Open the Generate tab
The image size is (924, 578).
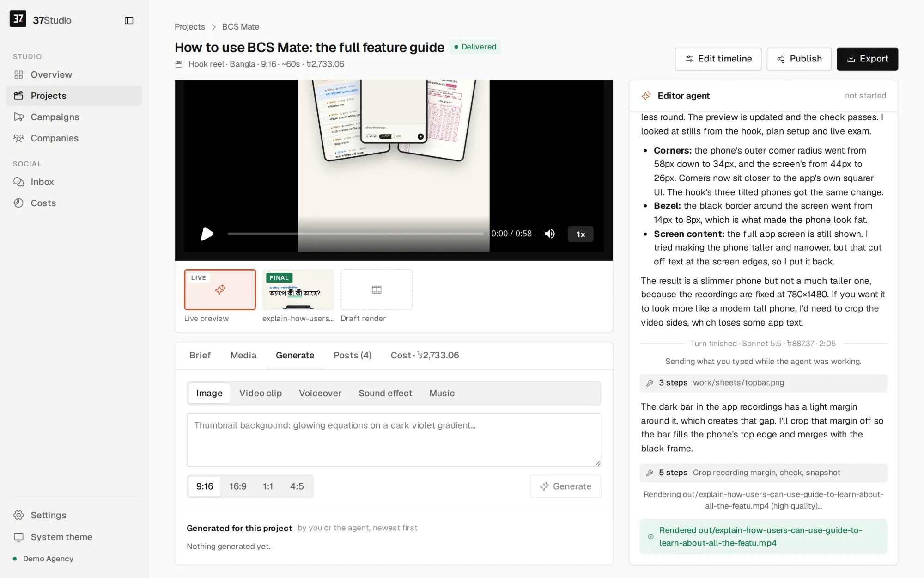pyautogui.click(x=295, y=355)
